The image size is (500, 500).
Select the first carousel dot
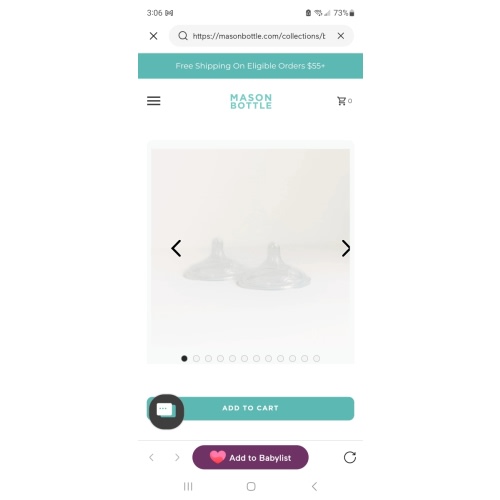[x=184, y=358]
